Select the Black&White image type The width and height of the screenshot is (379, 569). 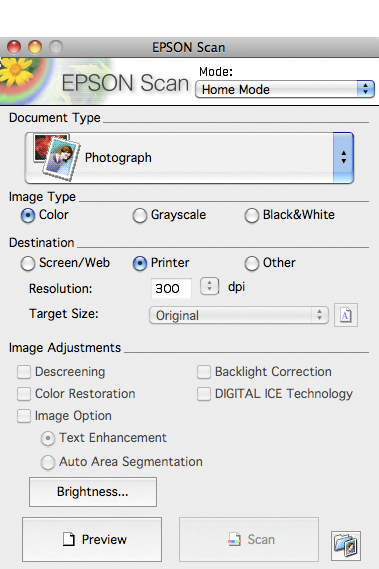[252, 215]
